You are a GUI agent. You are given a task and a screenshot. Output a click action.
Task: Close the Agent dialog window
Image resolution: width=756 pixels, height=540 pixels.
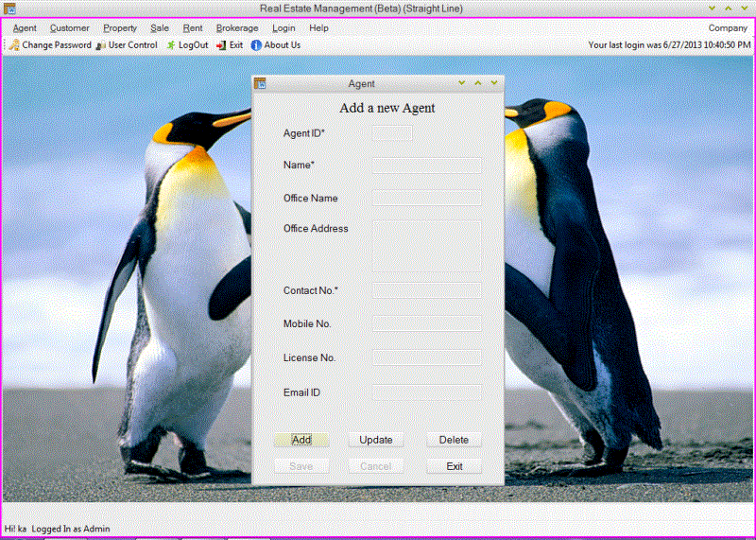pos(494,83)
